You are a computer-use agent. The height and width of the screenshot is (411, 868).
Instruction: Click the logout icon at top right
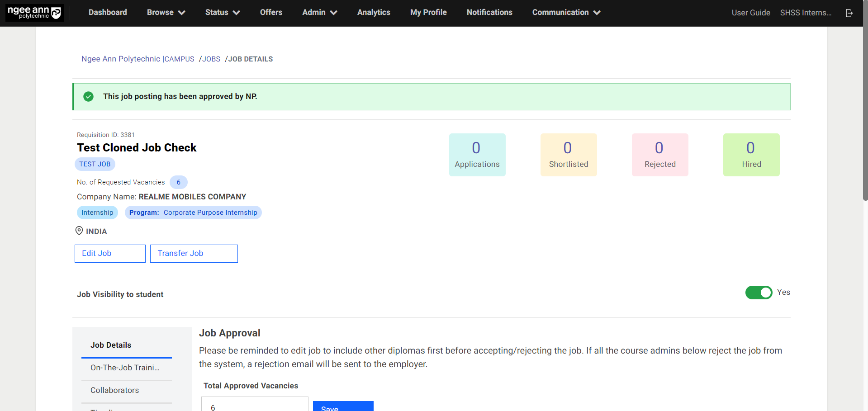click(849, 13)
